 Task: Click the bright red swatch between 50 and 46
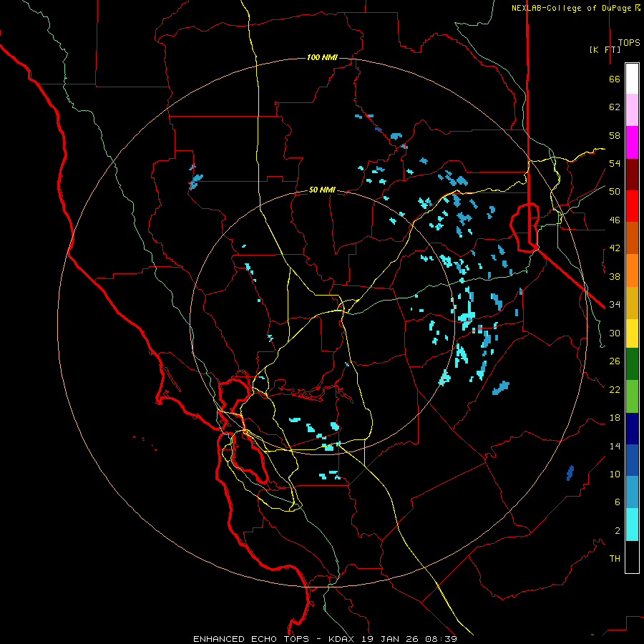[x=632, y=206]
